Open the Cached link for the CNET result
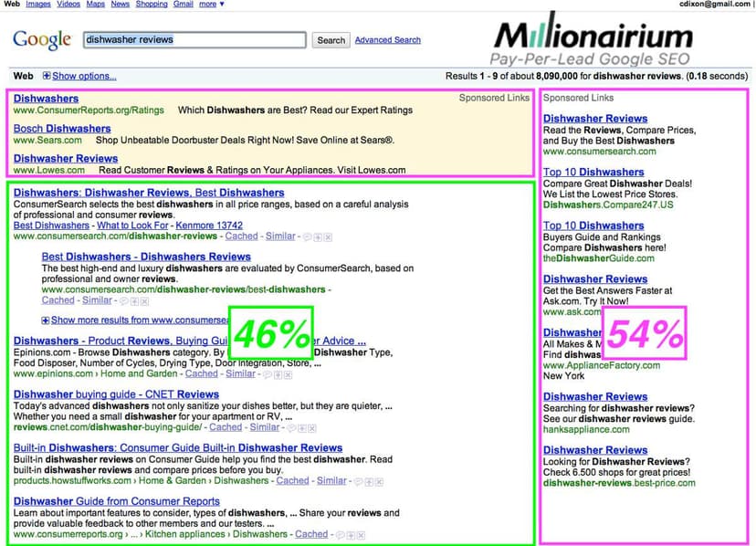The width and height of the screenshot is (756, 546). (x=226, y=427)
